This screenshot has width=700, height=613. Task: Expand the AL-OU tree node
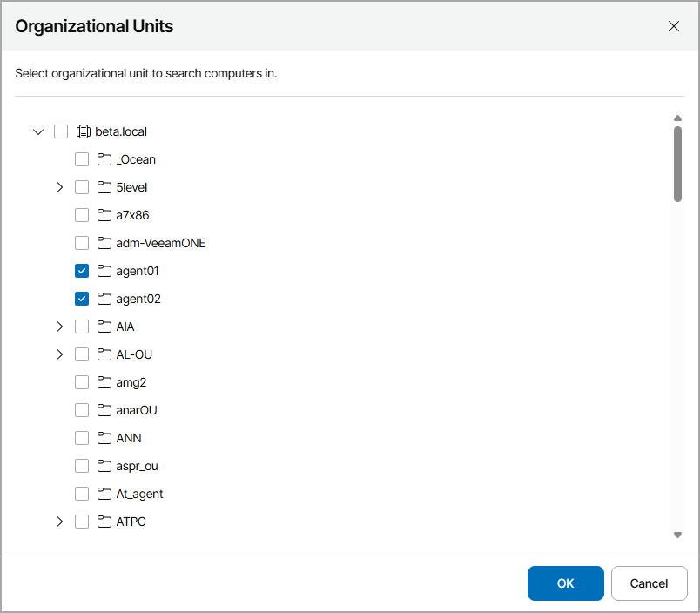[x=59, y=354]
